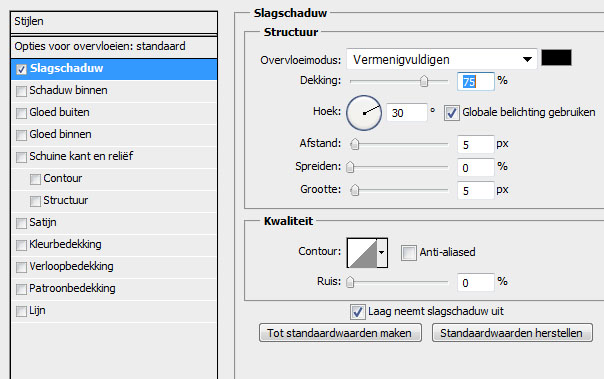Enable the Lijn checkbox
The image size is (604, 379).
pos(21,311)
